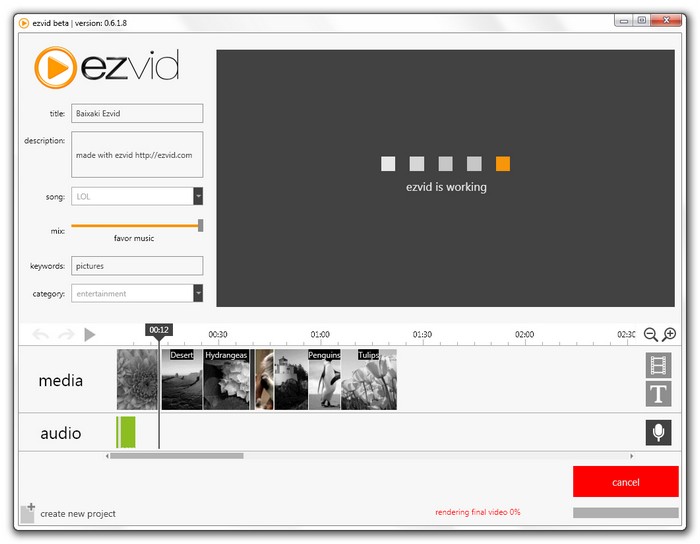Maximize the ezvid window
700x544 pixels.
pos(642,21)
